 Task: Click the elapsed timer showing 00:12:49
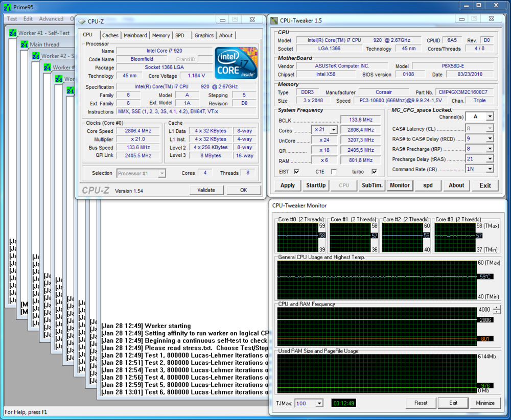pos(343,403)
